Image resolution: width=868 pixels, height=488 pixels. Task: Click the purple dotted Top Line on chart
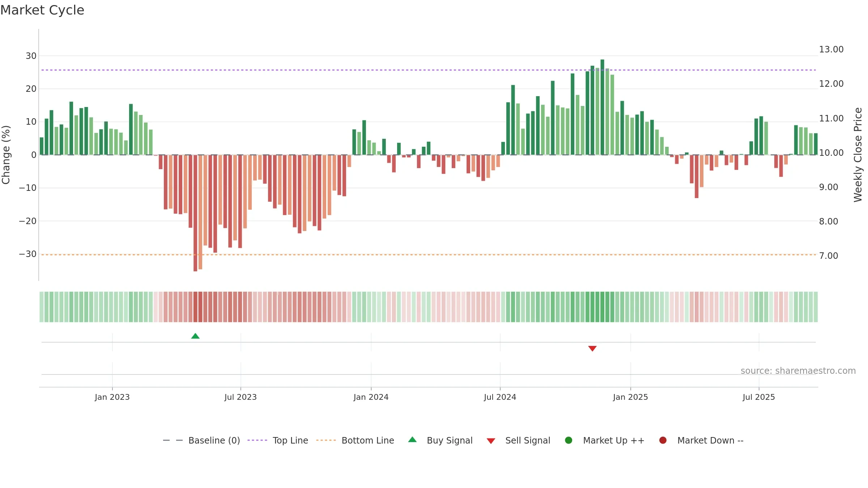[x=429, y=70]
